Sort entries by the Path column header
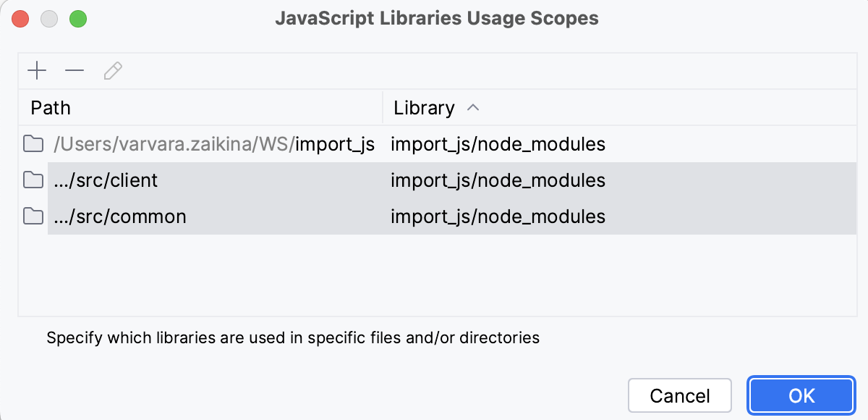 pos(50,107)
